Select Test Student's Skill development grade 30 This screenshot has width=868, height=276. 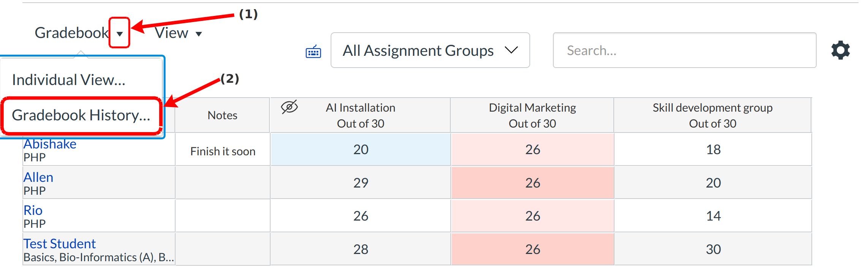[x=713, y=249]
